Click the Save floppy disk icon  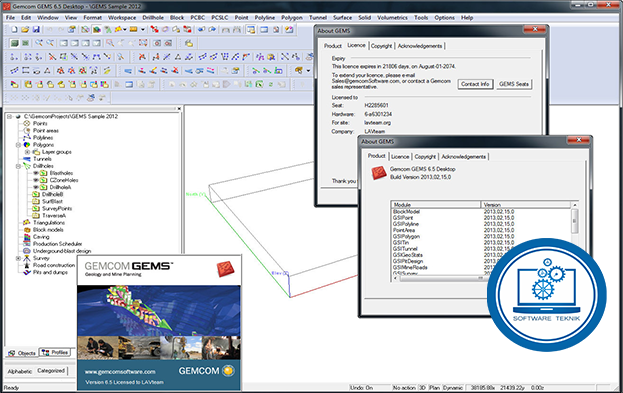(36, 29)
